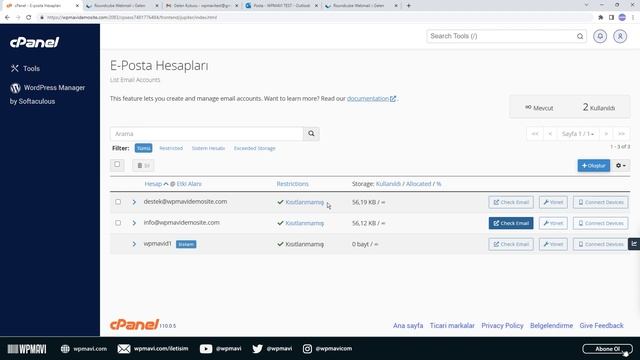Click the statistics chart side tab icon
The width and height of the screenshot is (640, 360).
634,244
